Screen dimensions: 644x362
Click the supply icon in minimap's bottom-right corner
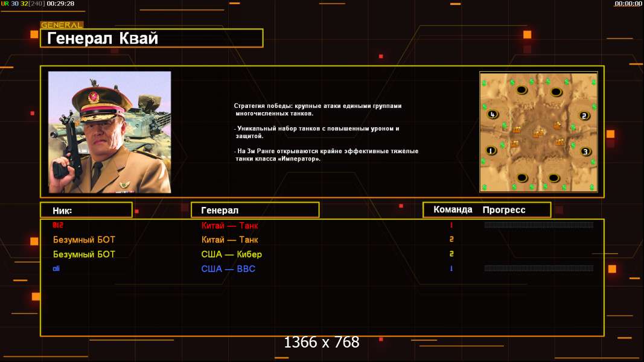[x=592, y=187]
